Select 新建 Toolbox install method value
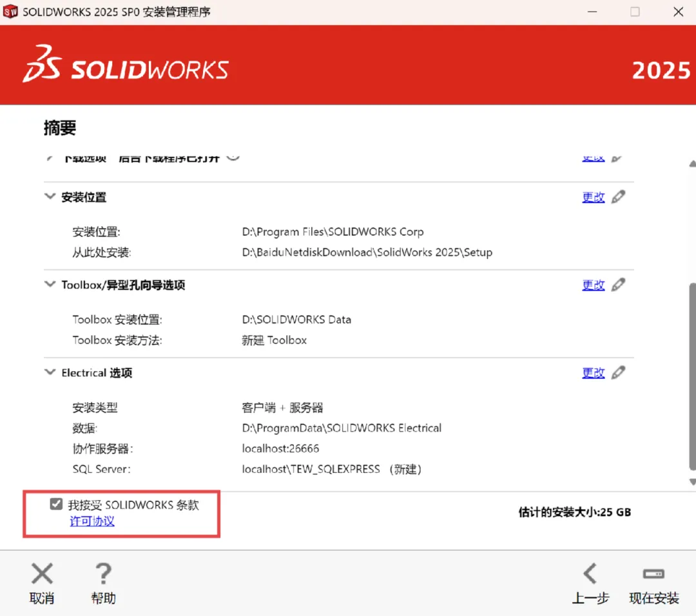The width and height of the screenshot is (696, 616). [x=274, y=340]
